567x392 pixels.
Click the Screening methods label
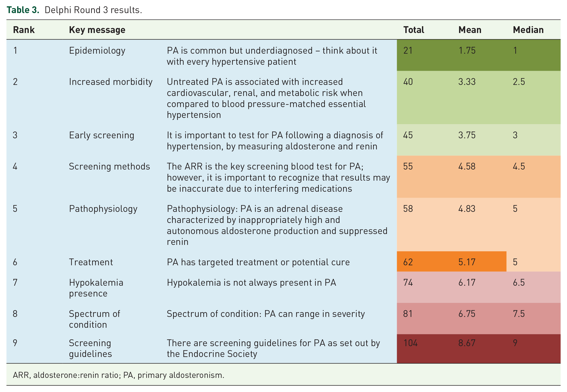point(109,167)
